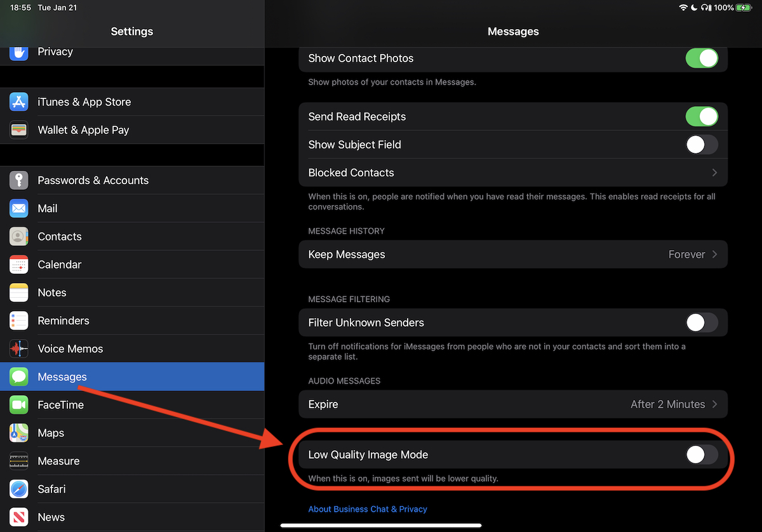Tap the iTunes & App Store icon
This screenshot has height=532, width=762.
pos(19,102)
